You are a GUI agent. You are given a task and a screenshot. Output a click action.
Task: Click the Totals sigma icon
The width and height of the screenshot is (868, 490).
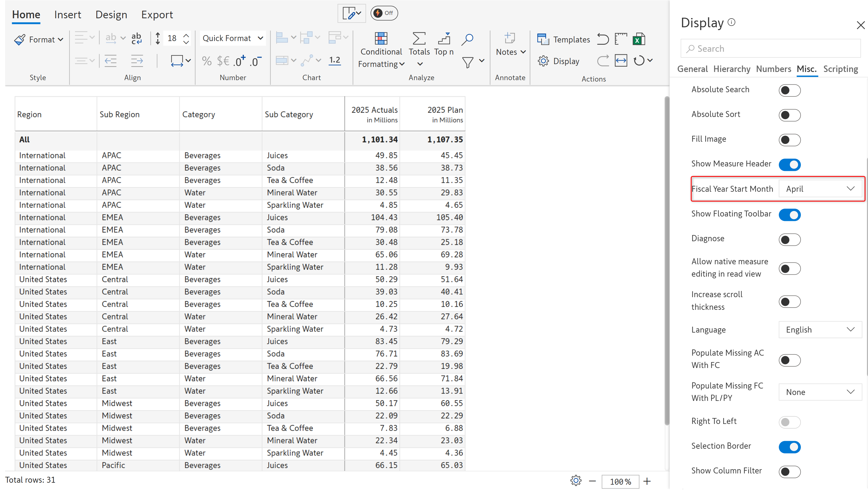[x=419, y=39]
